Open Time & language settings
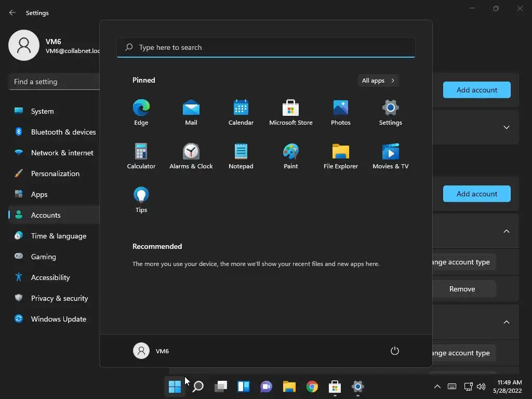The width and height of the screenshot is (532, 399). [54, 236]
